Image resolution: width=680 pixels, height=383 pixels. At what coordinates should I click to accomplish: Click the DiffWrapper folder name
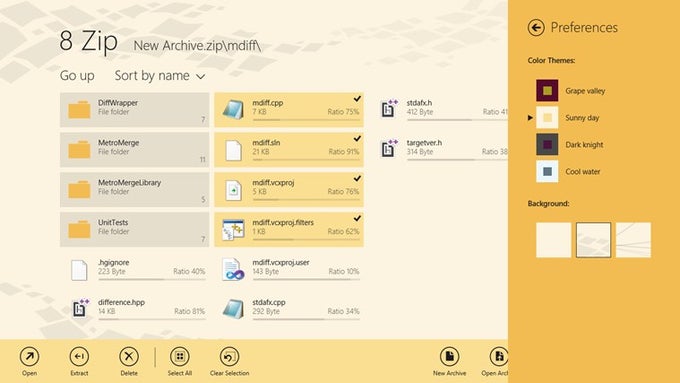pyautogui.click(x=118, y=103)
